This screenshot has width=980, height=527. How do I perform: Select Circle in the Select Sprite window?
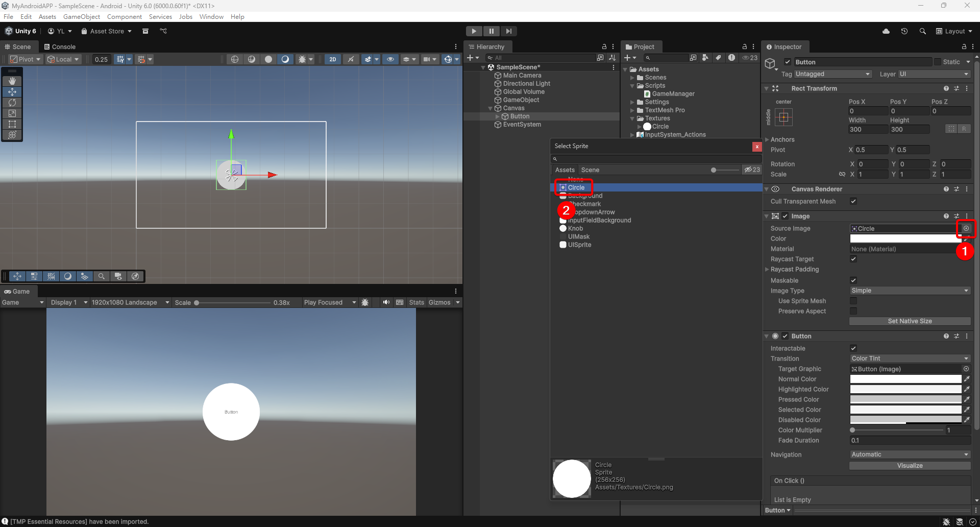576,187
